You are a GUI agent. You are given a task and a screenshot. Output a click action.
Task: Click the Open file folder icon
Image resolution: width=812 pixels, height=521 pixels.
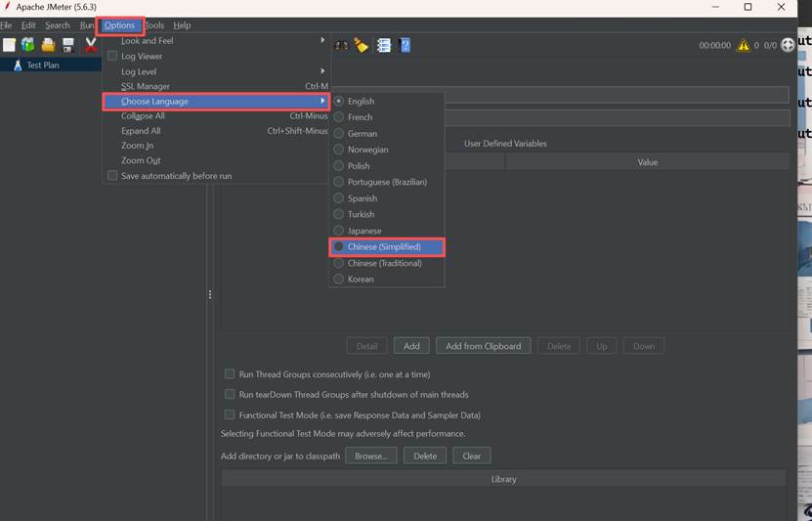point(48,45)
